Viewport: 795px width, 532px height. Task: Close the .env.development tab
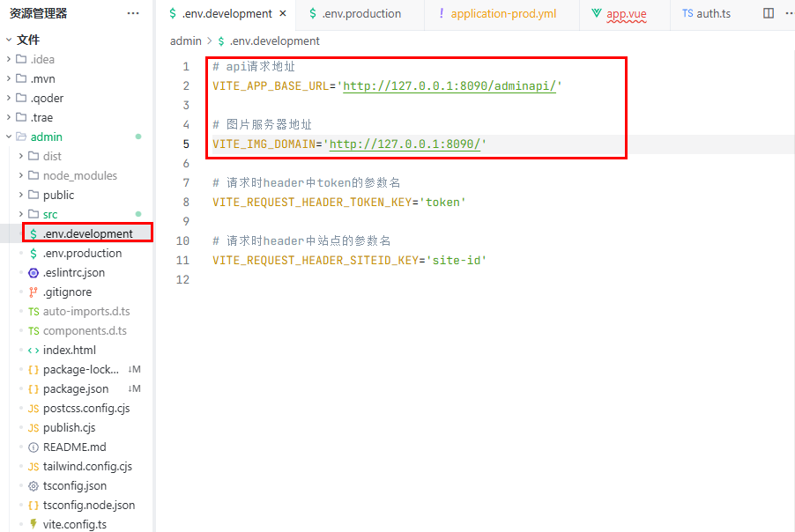(x=282, y=14)
